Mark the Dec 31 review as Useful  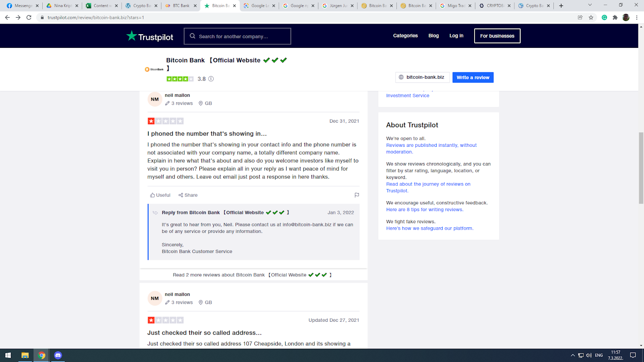pos(160,195)
